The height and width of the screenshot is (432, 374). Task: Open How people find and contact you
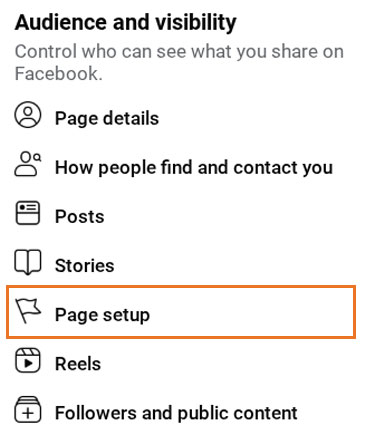tap(194, 167)
